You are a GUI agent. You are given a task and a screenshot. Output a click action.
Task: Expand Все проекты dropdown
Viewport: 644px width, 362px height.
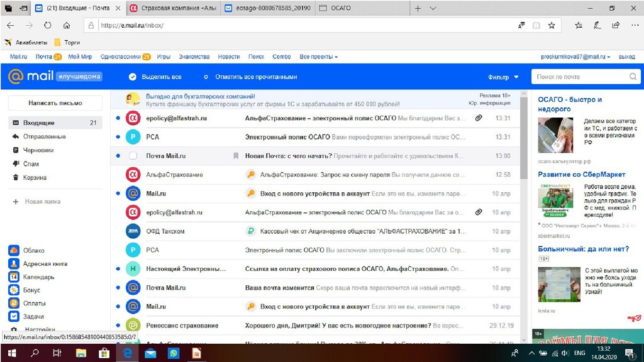pyautogui.click(x=318, y=57)
